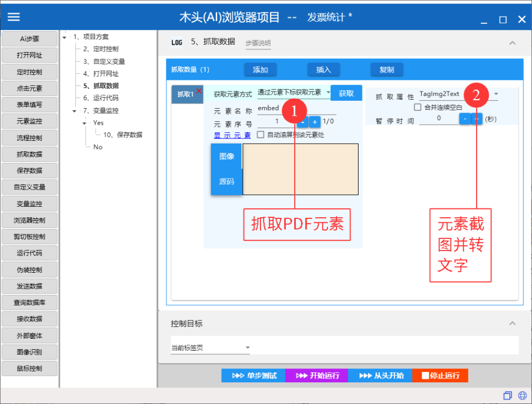Click the LOG icon next to 抓取数据
532x404 pixels.
[x=177, y=42]
